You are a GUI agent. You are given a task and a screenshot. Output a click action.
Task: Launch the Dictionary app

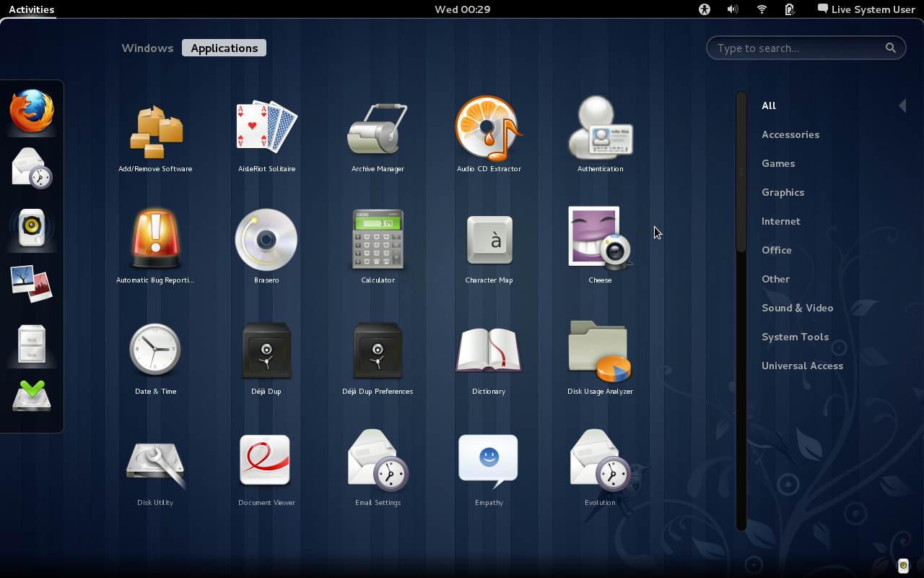[488, 350]
